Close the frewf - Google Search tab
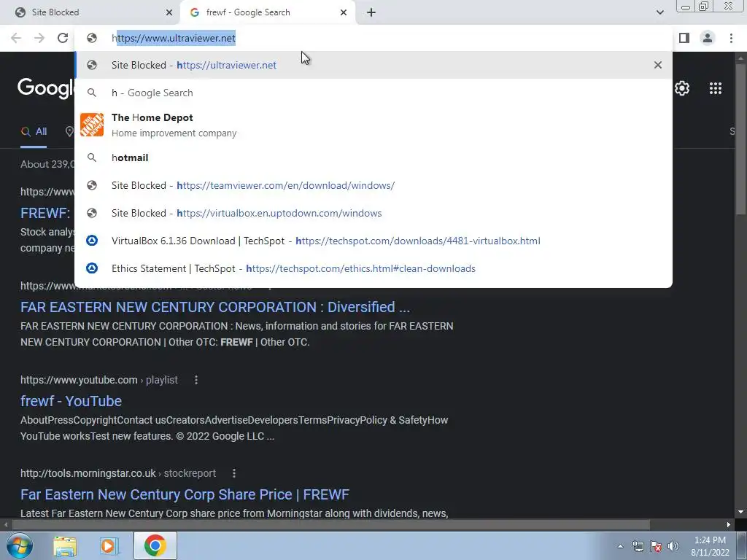 click(344, 12)
